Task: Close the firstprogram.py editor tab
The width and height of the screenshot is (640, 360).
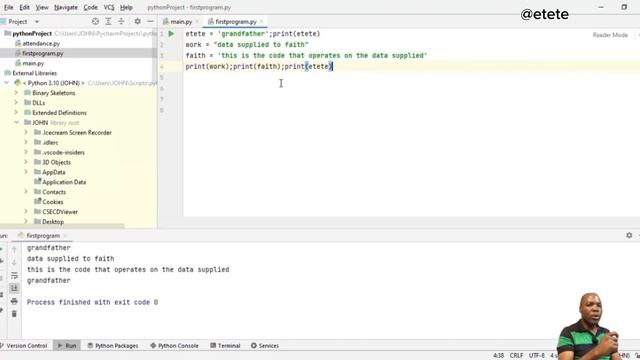Action: 262,22
